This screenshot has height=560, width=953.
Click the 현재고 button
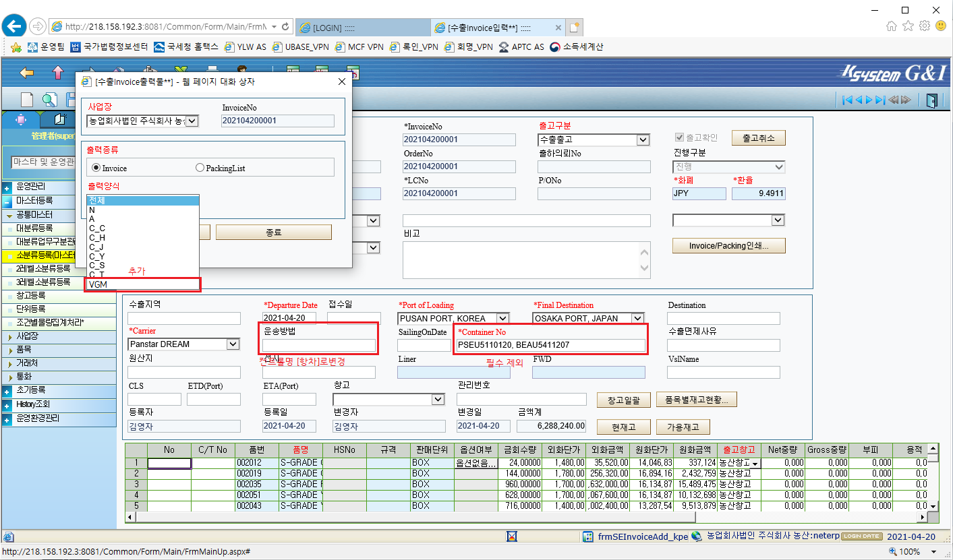tap(624, 427)
